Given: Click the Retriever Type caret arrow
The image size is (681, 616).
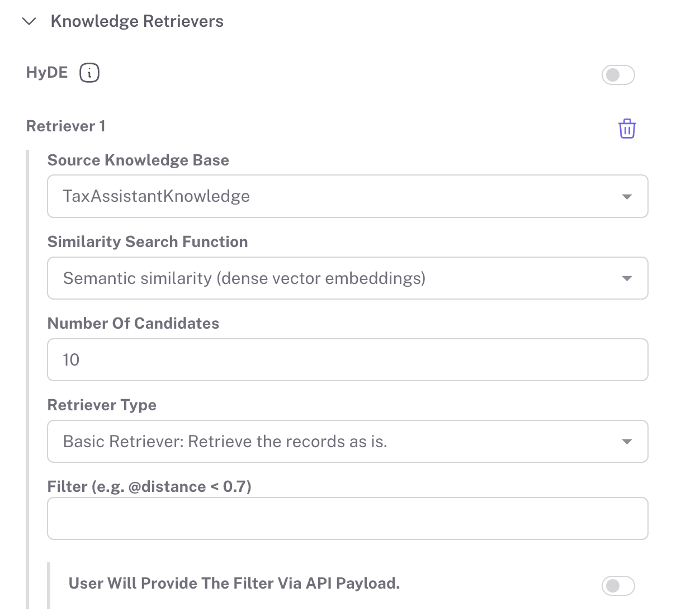Looking at the screenshot, I should tap(627, 442).
